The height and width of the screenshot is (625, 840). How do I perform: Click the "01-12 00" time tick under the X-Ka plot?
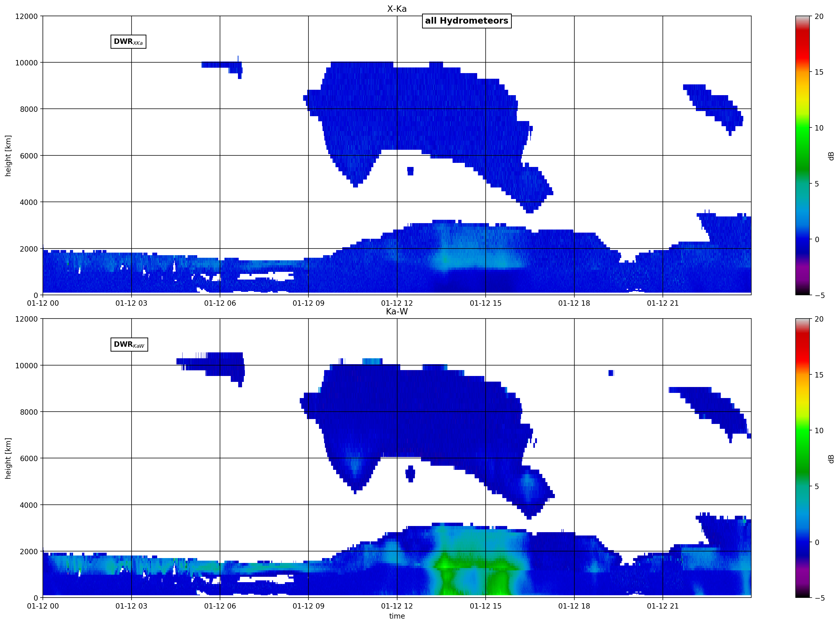[x=43, y=303]
